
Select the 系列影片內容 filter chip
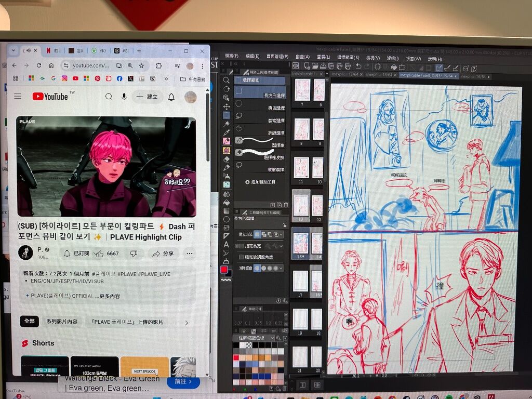[x=62, y=321]
